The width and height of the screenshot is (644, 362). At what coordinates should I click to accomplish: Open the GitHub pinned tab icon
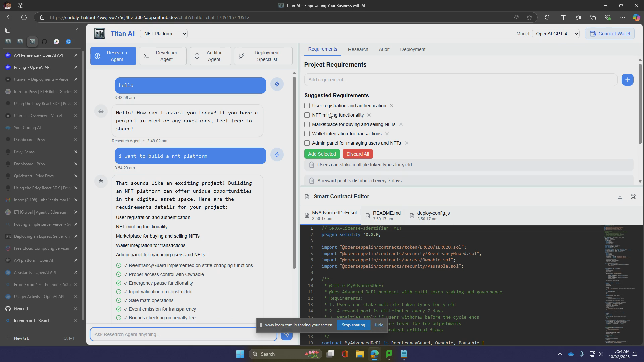(x=44, y=42)
